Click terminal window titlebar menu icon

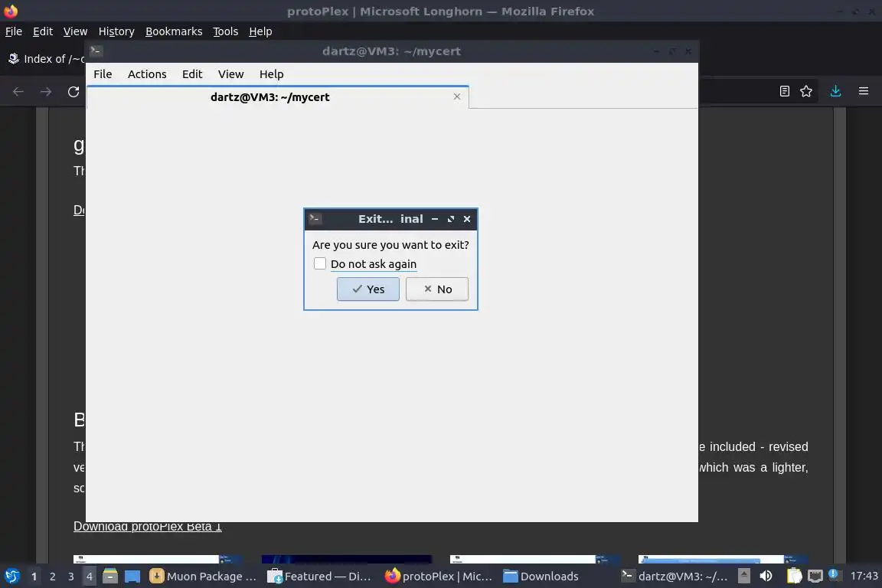pyautogui.click(x=96, y=51)
